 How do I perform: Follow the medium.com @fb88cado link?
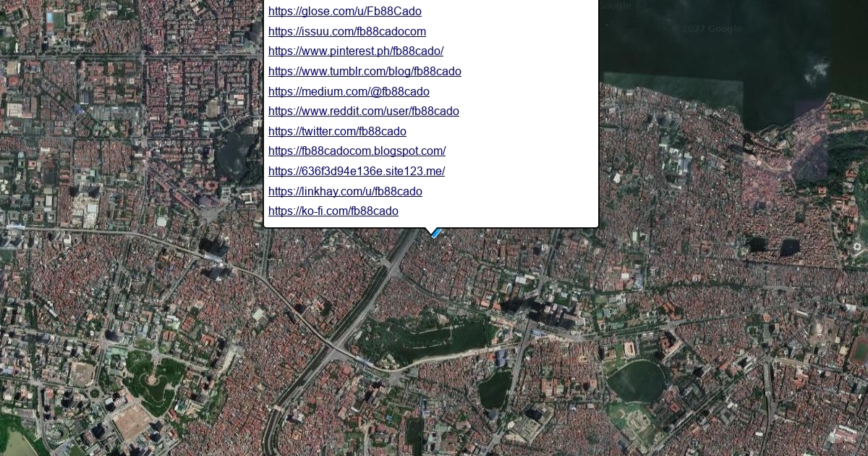pos(349,92)
